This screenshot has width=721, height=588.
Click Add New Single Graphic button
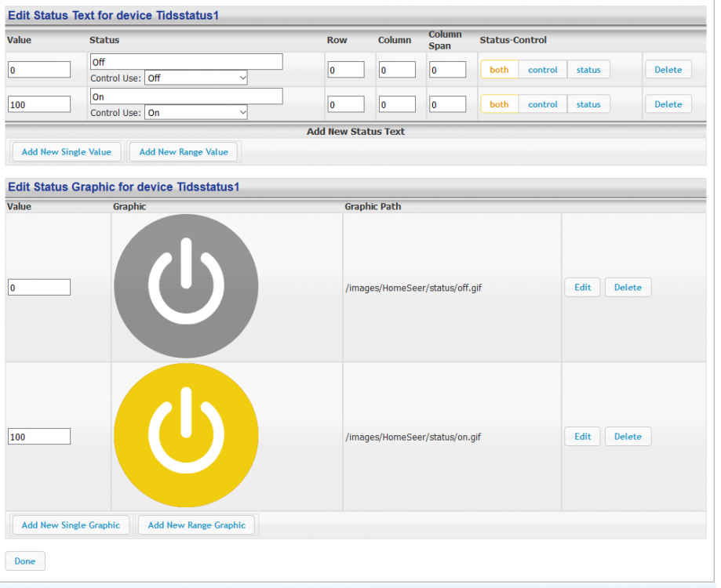pos(71,525)
